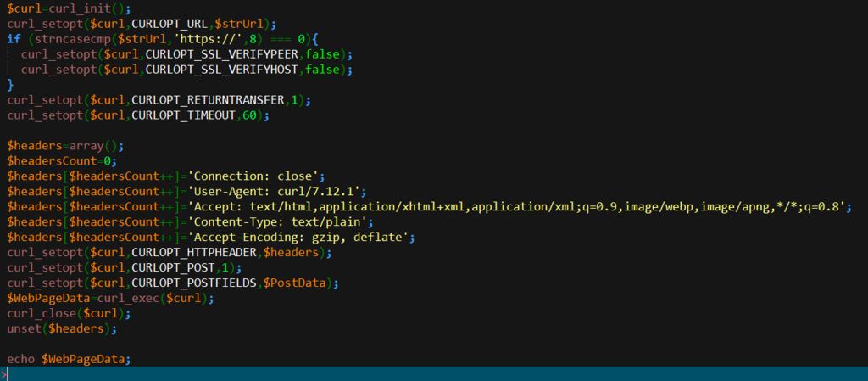The width and height of the screenshot is (868, 381).
Task: Click the closing brace of the if block
Action: click(x=10, y=85)
